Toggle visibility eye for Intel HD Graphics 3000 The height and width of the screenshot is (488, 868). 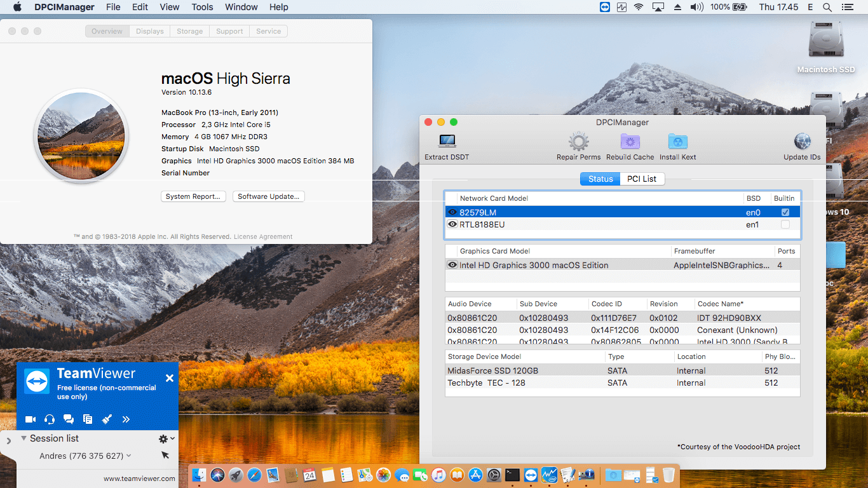point(452,265)
